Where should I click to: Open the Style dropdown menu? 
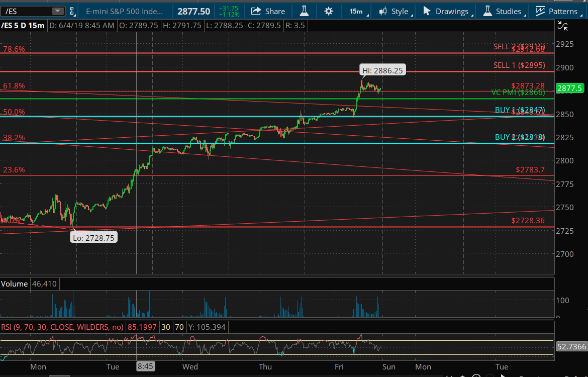(395, 11)
